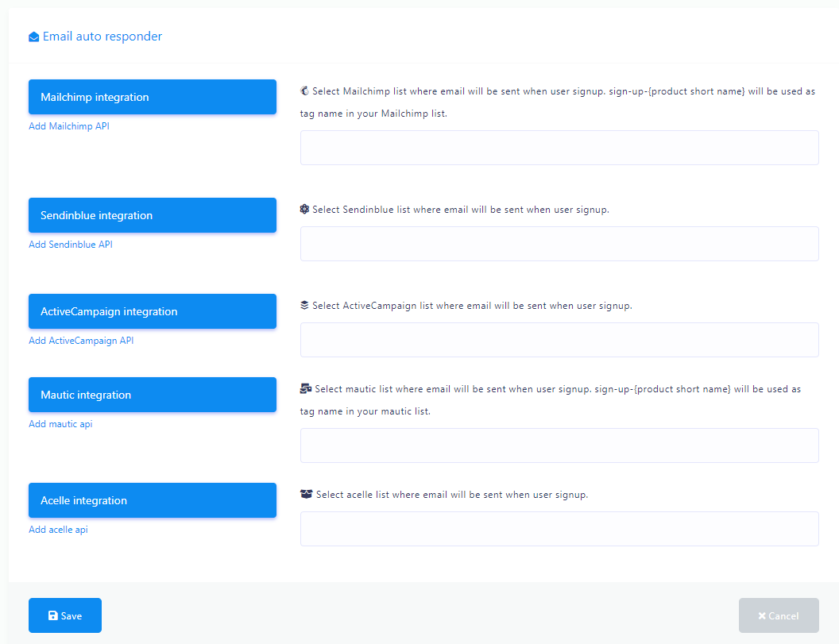
Task: Click the Mautic integration button
Action: (x=153, y=395)
